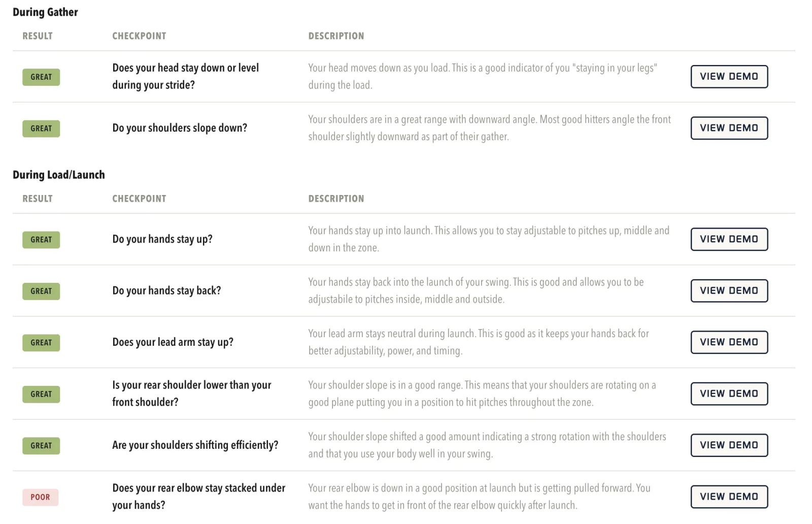This screenshot has width=812, height=524.
Task: Click CHECKPOINT column header under During Gather
Action: [x=139, y=36]
